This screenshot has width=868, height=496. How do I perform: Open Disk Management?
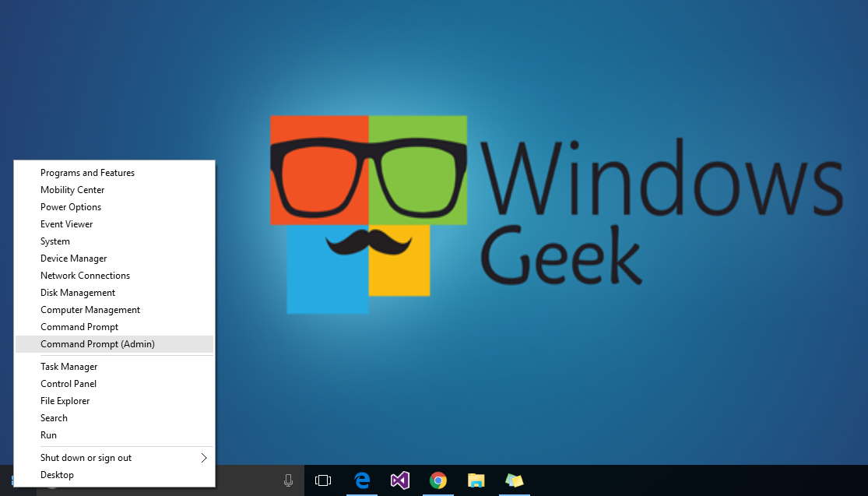tap(78, 293)
